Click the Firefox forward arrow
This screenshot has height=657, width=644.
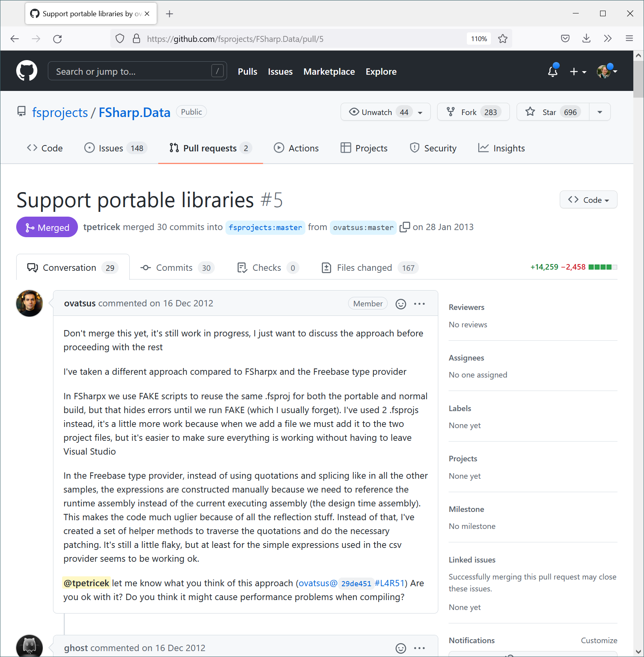pyautogui.click(x=36, y=39)
